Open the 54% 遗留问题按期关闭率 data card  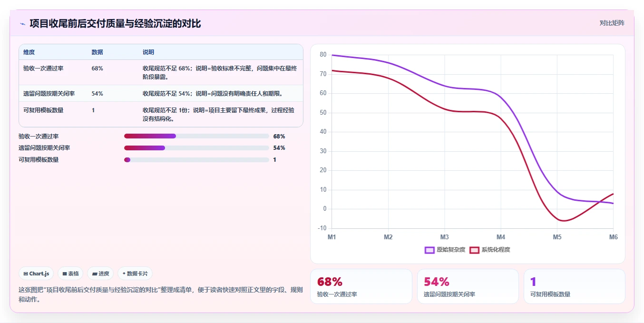click(468, 286)
